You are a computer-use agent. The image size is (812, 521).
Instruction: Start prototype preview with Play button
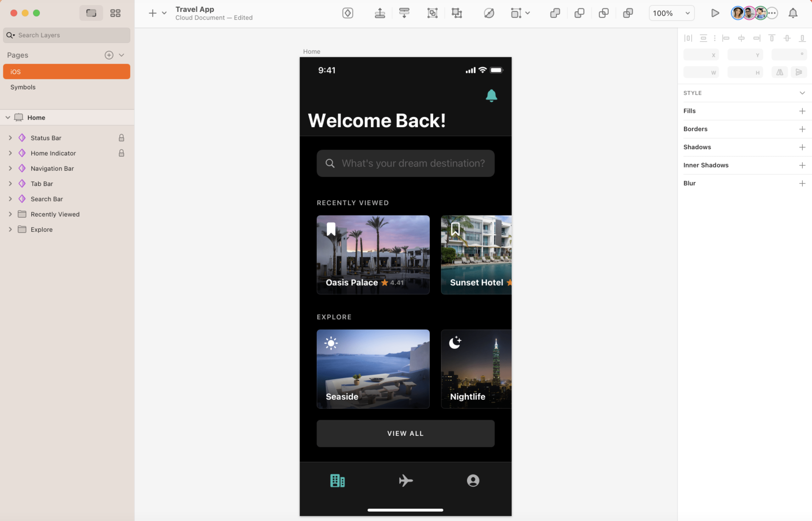point(715,13)
